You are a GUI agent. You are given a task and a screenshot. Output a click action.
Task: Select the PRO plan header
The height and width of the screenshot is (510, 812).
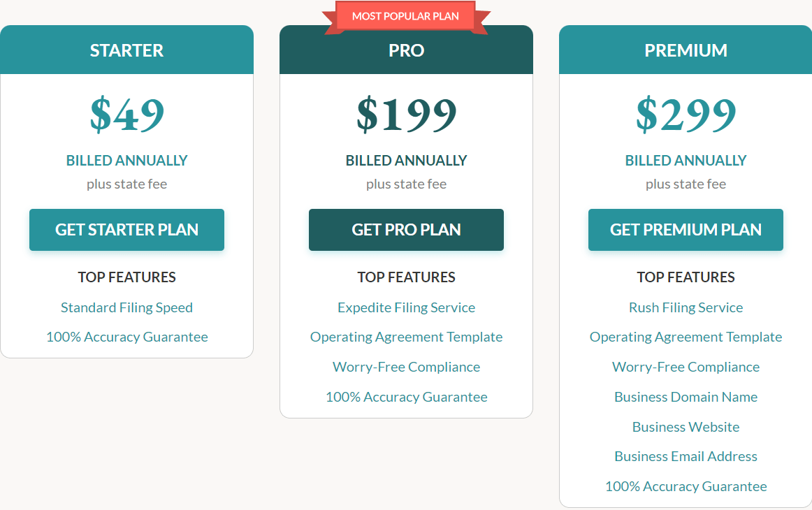click(406, 50)
